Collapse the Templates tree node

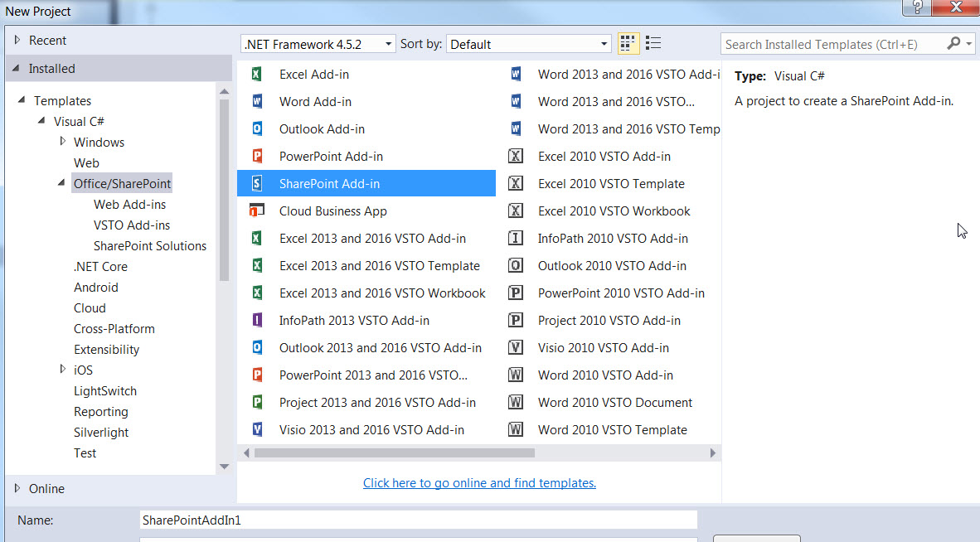click(x=22, y=100)
